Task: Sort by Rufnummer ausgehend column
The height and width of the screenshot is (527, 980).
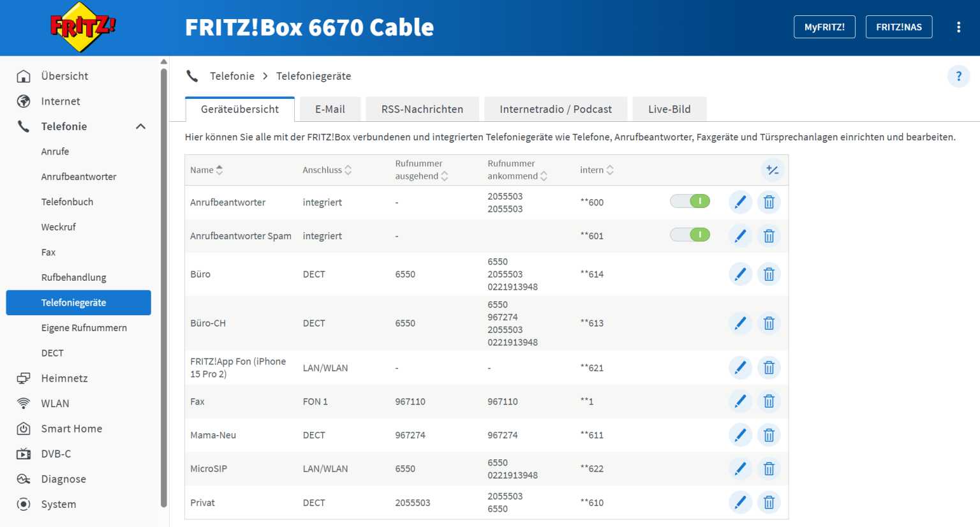Action: pyautogui.click(x=422, y=170)
